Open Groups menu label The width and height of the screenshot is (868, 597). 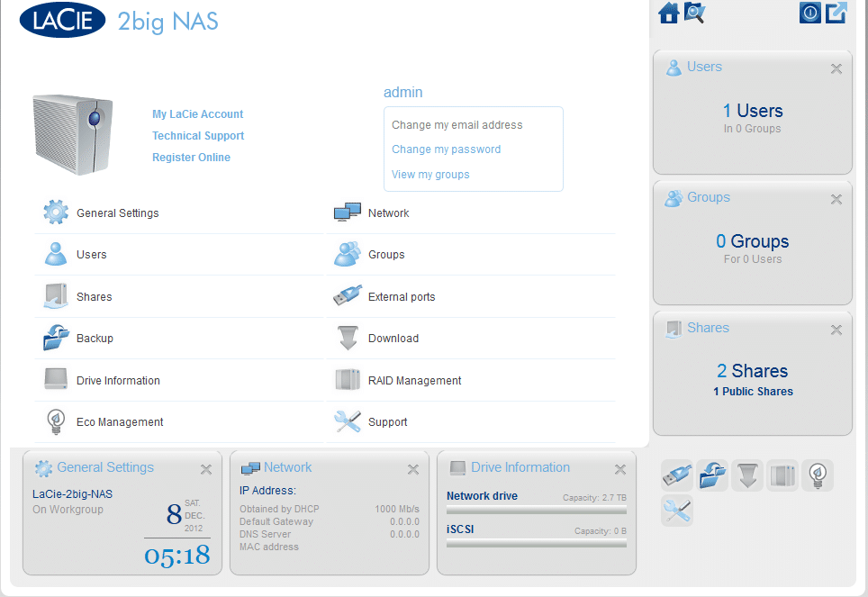click(x=386, y=255)
